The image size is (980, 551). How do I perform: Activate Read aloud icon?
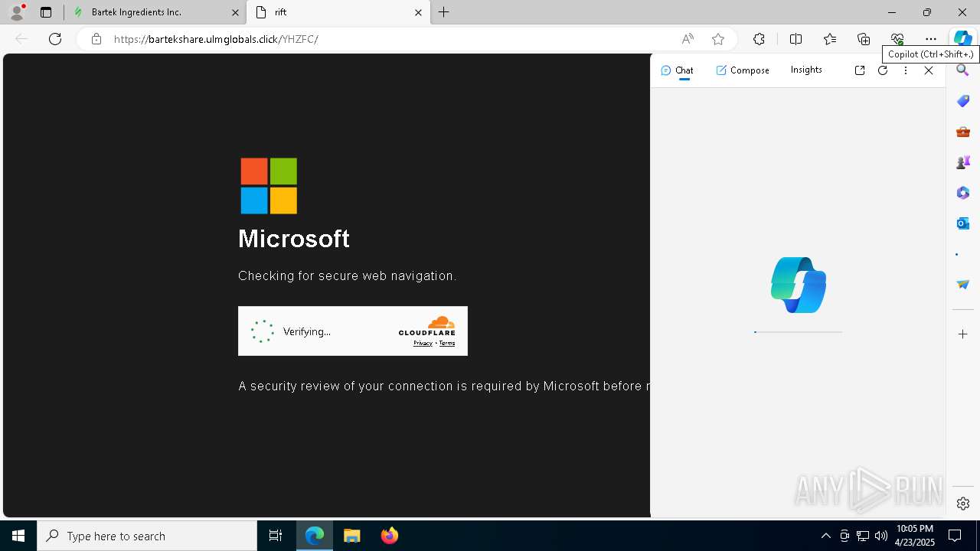point(688,39)
